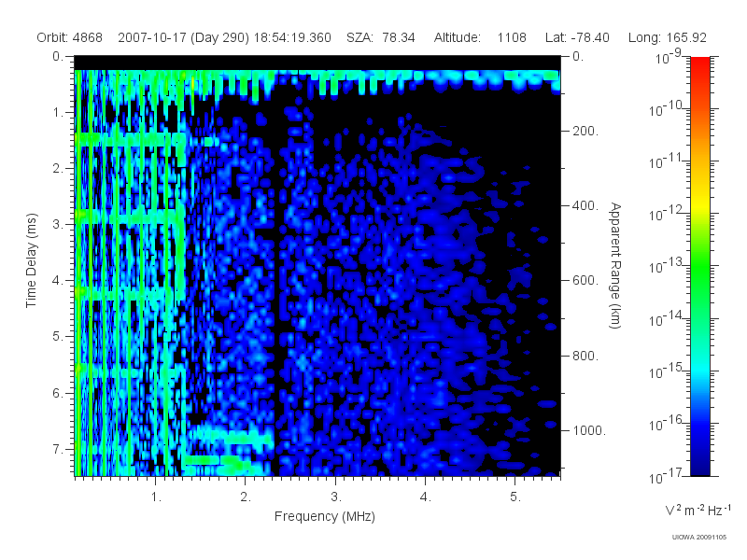Click the 'Frequency (MHz)' axis label
Viewport: 747px width, 560px height.
325,517
